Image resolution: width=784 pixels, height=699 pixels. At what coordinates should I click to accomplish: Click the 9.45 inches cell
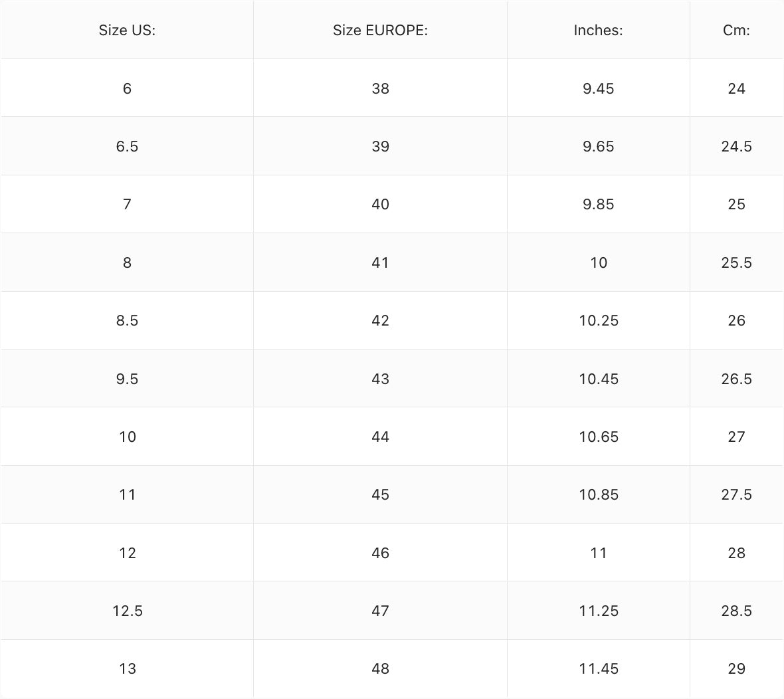[x=598, y=88]
